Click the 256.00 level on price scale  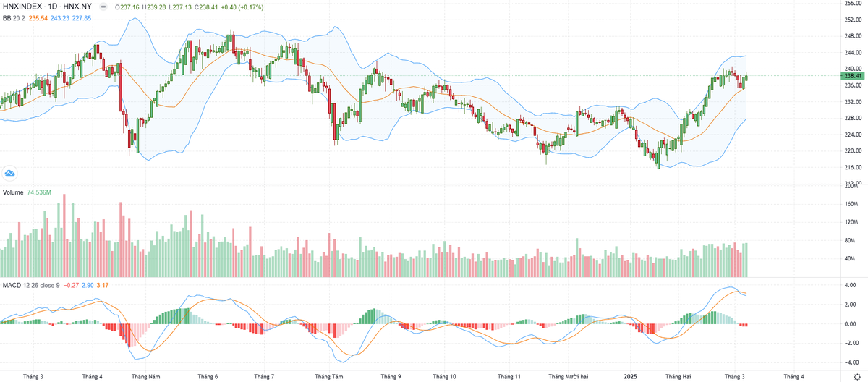pyautogui.click(x=854, y=4)
